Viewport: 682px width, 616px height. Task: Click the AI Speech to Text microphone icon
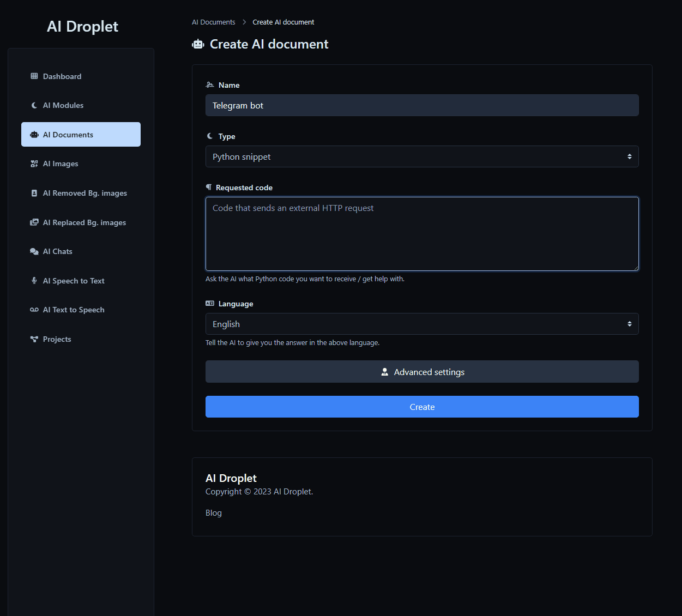pyautogui.click(x=34, y=281)
